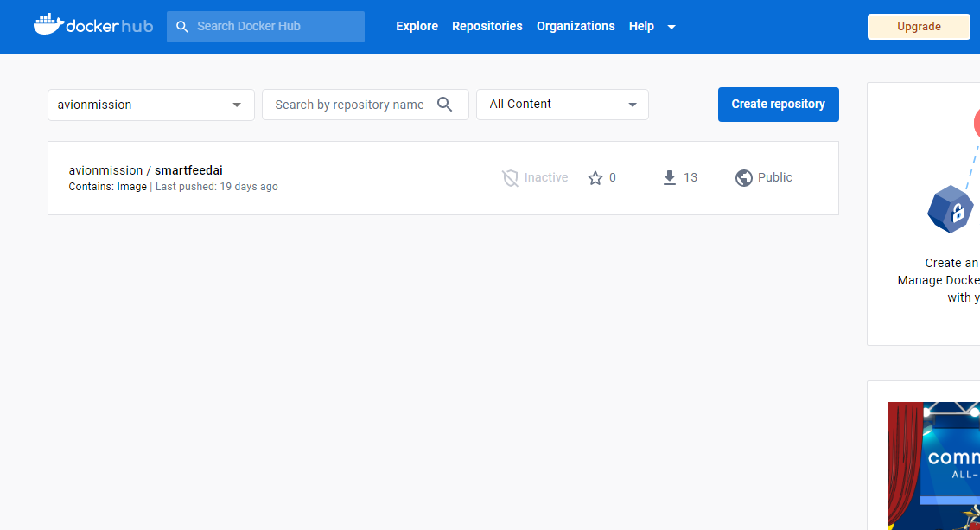Click the downloads icon showing 13 pulls
Screen dimensions: 980x530
click(x=669, y=177)
